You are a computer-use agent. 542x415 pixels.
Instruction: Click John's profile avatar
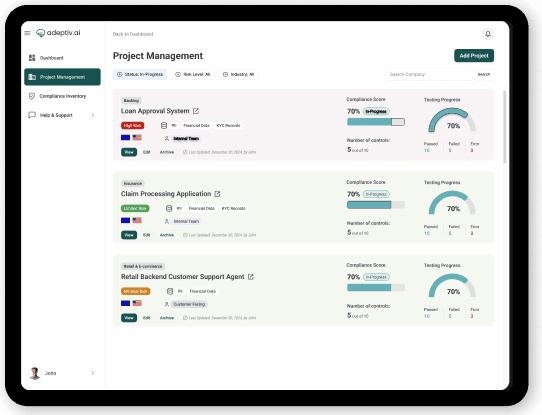35,373
